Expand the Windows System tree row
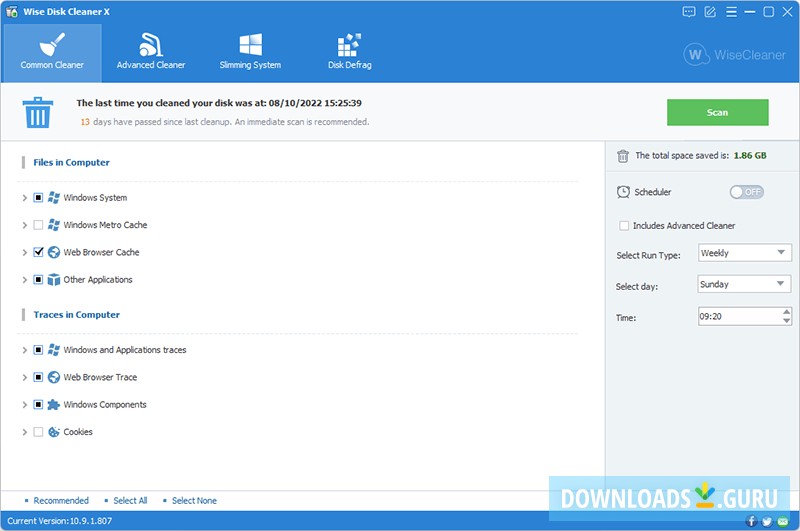This screenshot has height=531, width=800. coord(24,198)
